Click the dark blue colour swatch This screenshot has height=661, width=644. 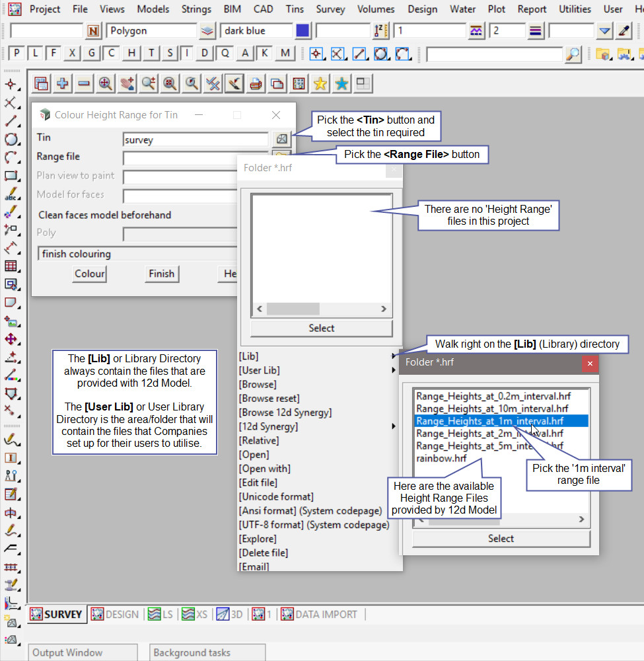[303, 31]
